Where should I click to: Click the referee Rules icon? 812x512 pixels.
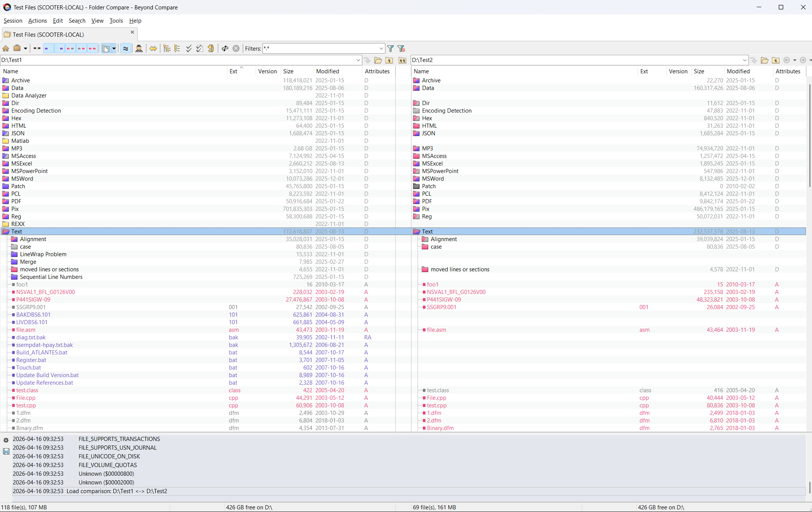tap(139, 48)
